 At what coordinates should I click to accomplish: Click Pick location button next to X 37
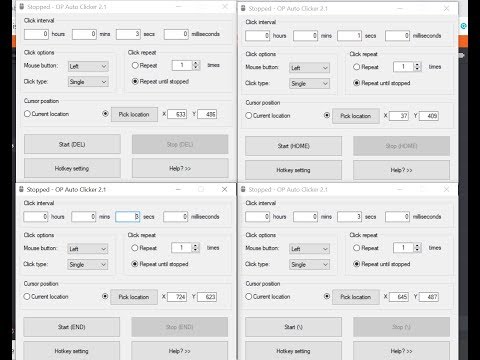[x=356, y=116]
